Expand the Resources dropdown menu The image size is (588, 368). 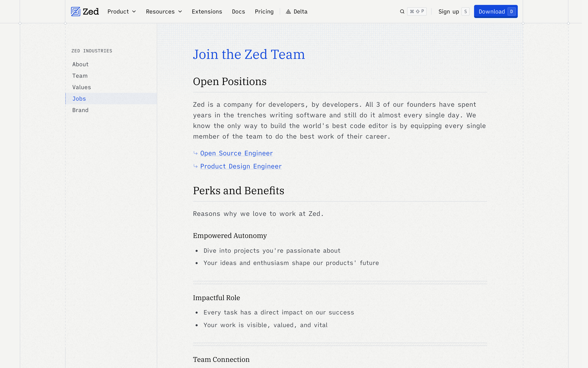pyautogui.click(x=164, y=11)
